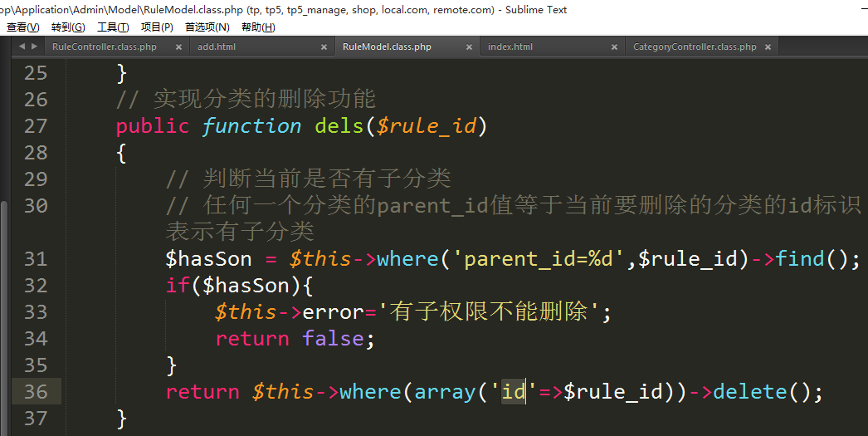Click line number 27 in the gutter

click(x=36, y=126)
